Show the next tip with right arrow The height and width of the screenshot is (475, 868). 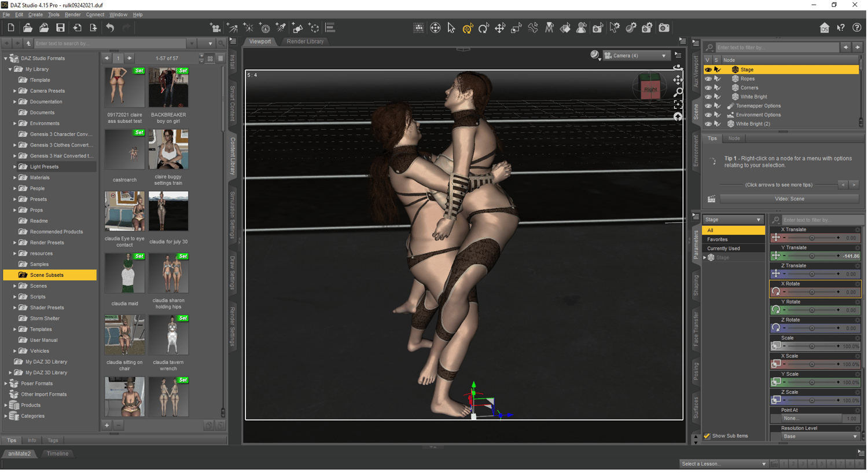point(854,185)
